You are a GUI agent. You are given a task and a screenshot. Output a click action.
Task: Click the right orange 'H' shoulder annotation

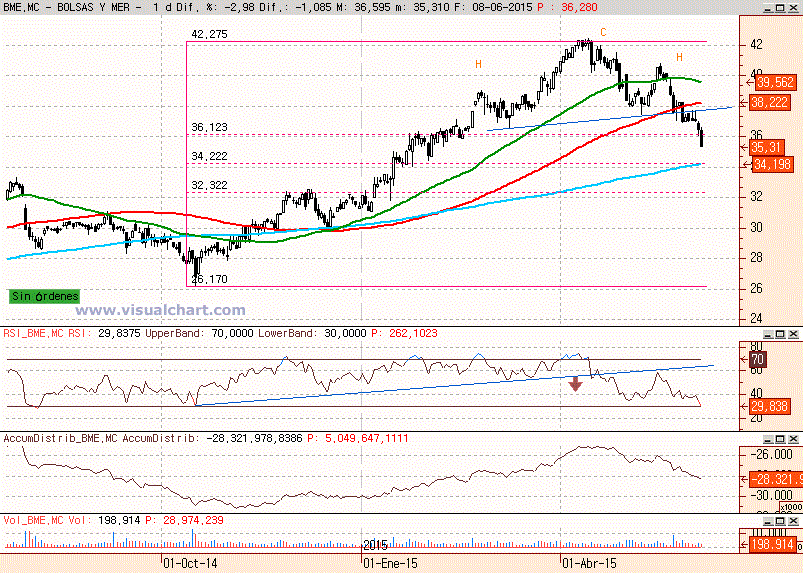(680, 57)
